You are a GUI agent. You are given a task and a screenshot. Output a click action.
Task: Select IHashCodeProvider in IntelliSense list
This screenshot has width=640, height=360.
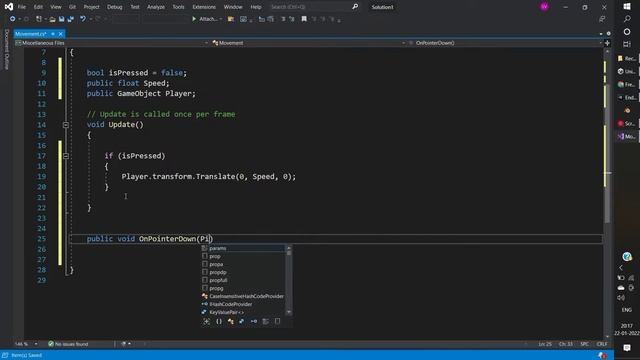[243, 304]
